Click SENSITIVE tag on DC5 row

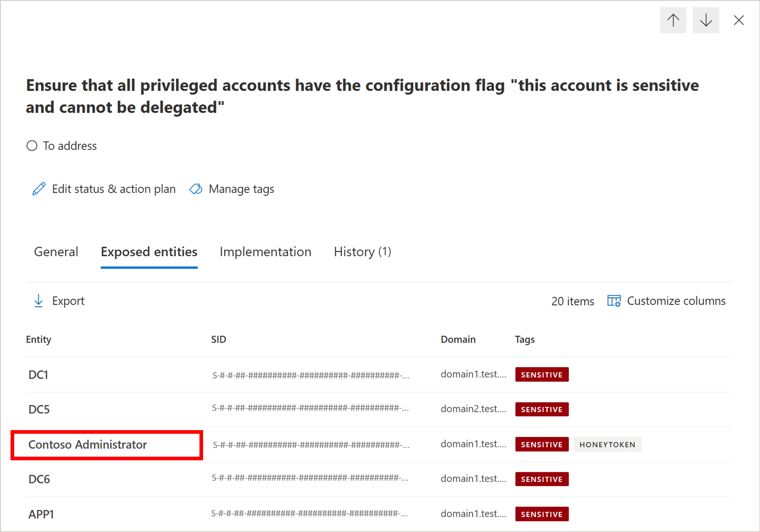[x=542, y=409]
